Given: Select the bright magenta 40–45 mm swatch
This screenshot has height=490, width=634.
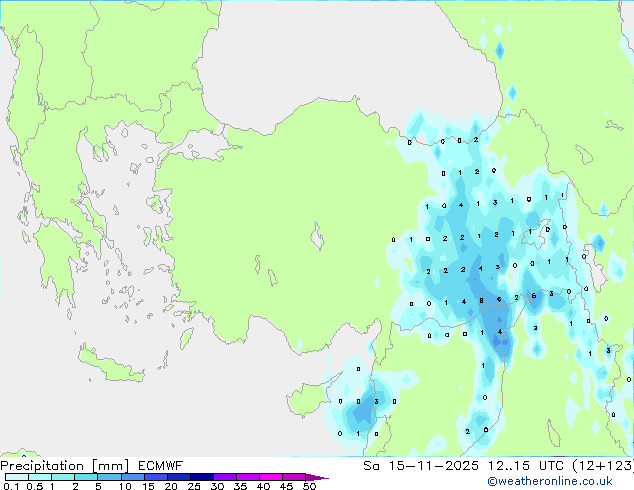Looking at the screenshot, I should pos(271,477).
